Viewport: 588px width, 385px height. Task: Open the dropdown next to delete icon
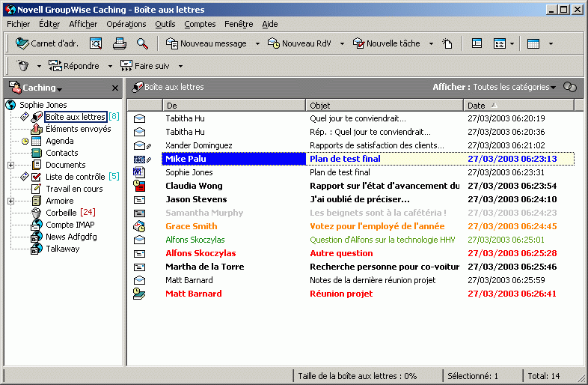click(x=39, y=67)
